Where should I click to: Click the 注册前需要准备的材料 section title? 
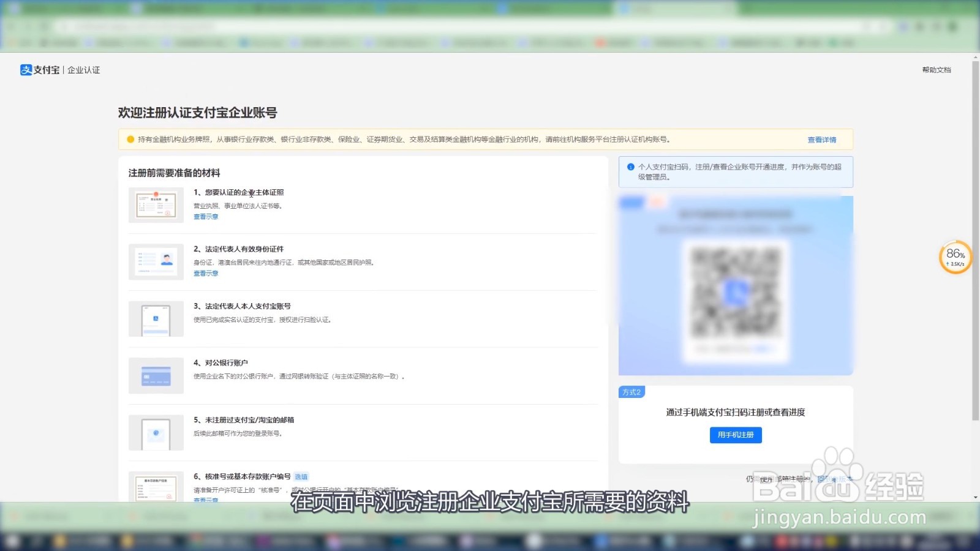(x=174, y=173)
